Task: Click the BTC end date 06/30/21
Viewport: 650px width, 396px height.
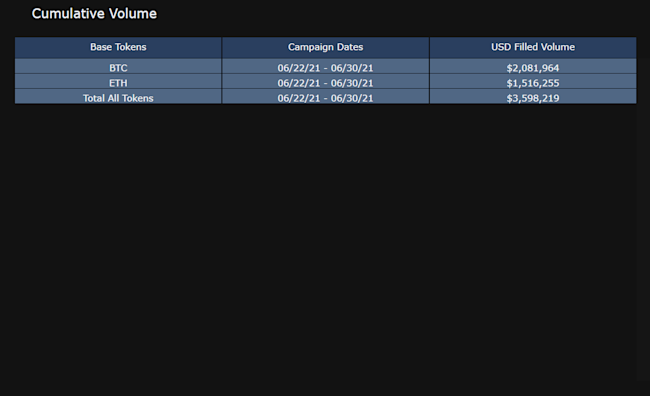Action: (x=352, y=68)
